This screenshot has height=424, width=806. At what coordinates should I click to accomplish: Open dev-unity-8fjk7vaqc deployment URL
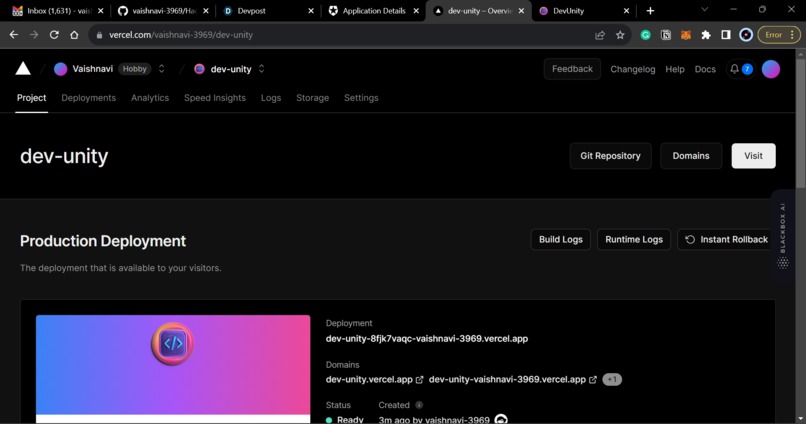[427, 339]
